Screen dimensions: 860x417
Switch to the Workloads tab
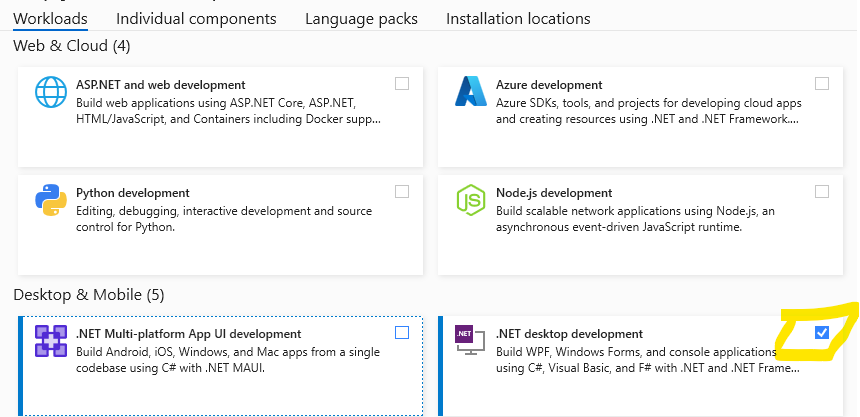50,19
